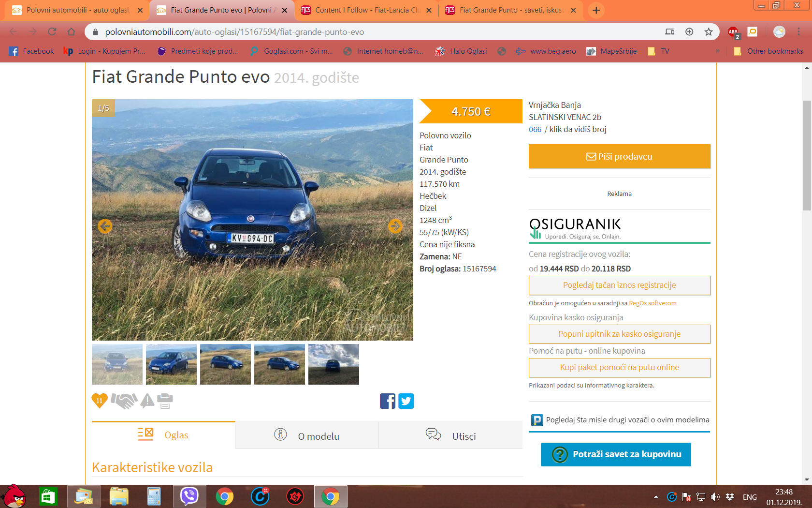Open Chrome home page button
Screen dimensions: 812x508
[71, 31]
